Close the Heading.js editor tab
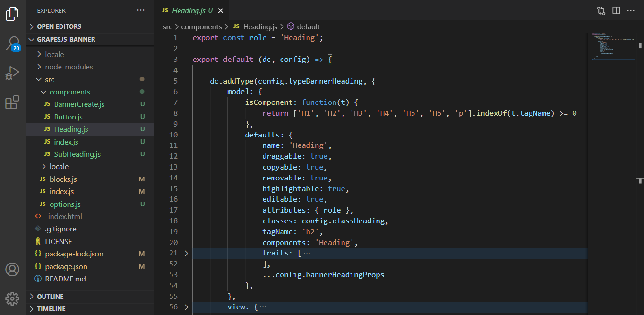 pos(221,10)
